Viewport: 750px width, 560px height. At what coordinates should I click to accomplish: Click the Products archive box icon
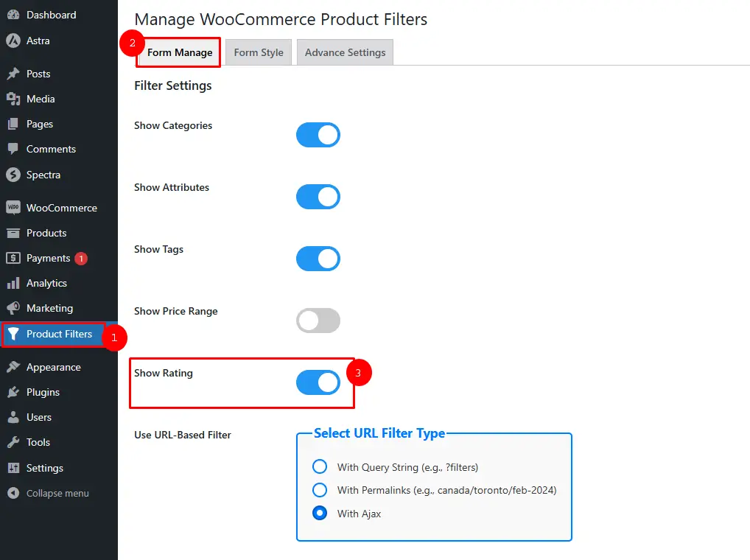[13, 233]
